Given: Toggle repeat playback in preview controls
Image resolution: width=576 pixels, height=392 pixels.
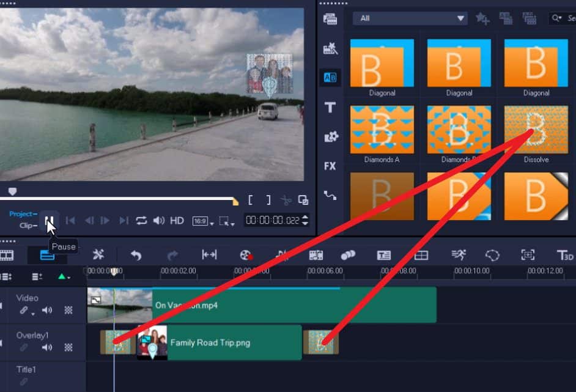Looking at the screenshot, I should [x=141, y=221].
